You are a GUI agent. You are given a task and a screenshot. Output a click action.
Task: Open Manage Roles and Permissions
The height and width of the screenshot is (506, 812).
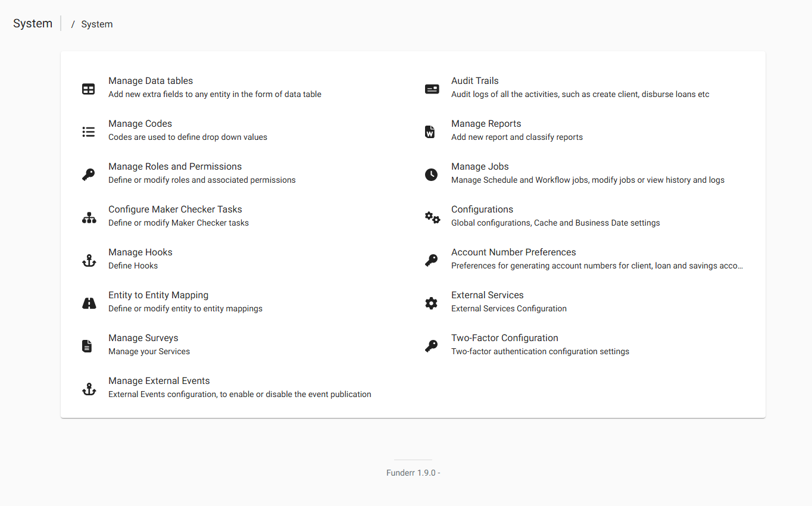pos(174,166)
